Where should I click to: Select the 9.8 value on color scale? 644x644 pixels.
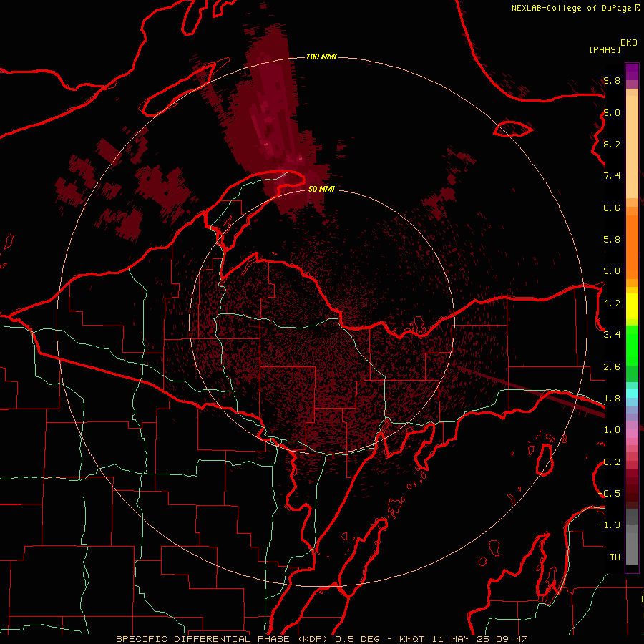click(612, 81)
